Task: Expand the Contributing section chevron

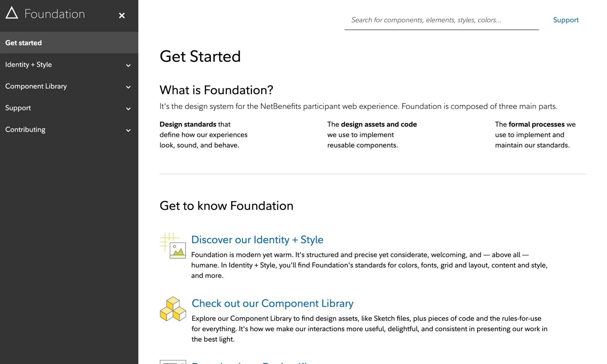Action: [128, 130]
